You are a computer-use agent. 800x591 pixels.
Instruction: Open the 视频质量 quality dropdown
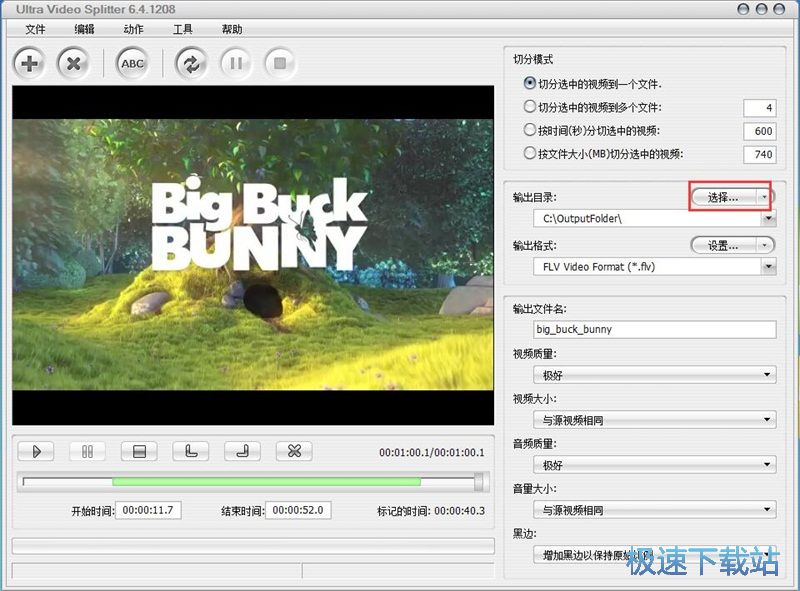coord(655,375)
